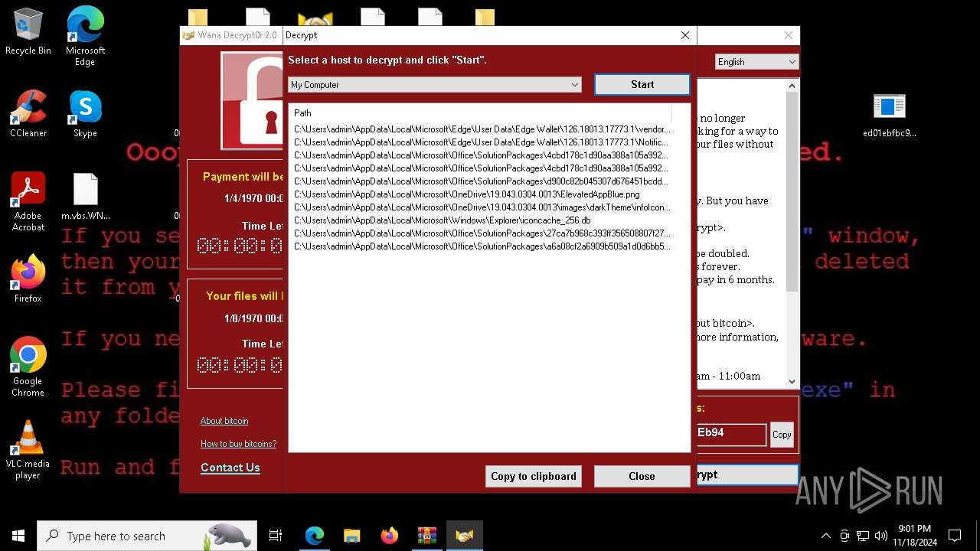Select the iconcache_256.db path row
The width and height of the screenshot is (980, 551).
pos(482,220)
